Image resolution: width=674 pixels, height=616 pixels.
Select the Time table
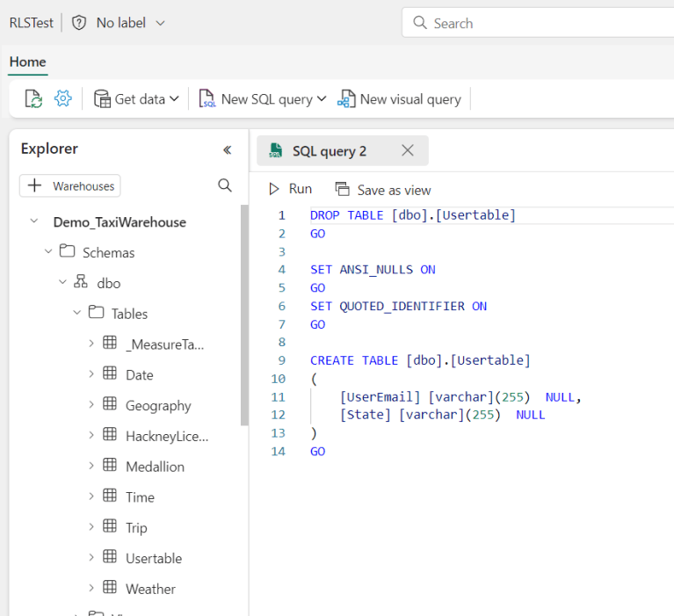[140, 497]
